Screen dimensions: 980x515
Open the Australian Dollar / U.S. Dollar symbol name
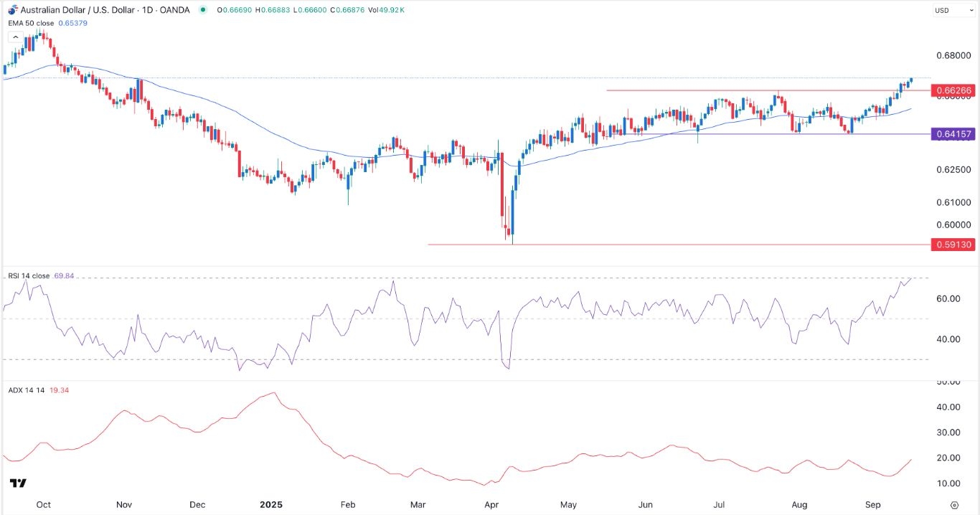pyautogui.click(x=79, y=10)
